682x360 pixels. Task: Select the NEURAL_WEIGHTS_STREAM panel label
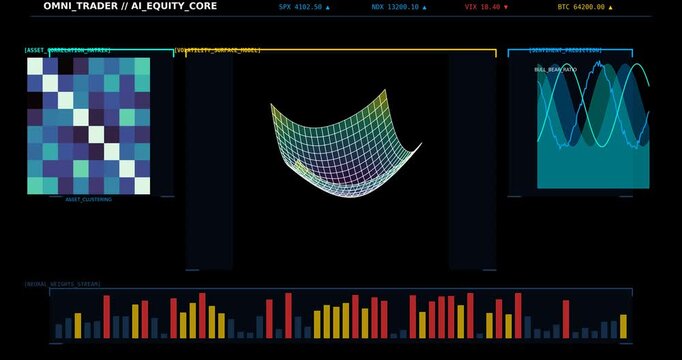coord(62,284)
